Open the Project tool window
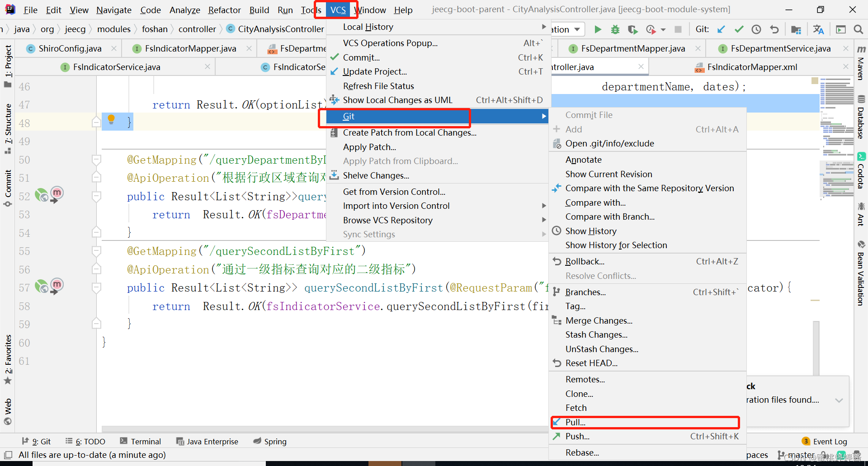 8,66
